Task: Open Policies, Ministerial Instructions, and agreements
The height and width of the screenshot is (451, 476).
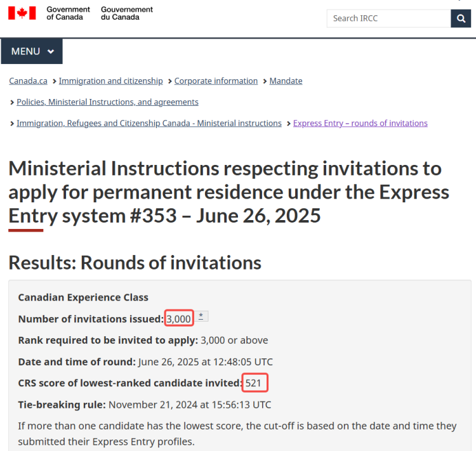Action: 107,102
